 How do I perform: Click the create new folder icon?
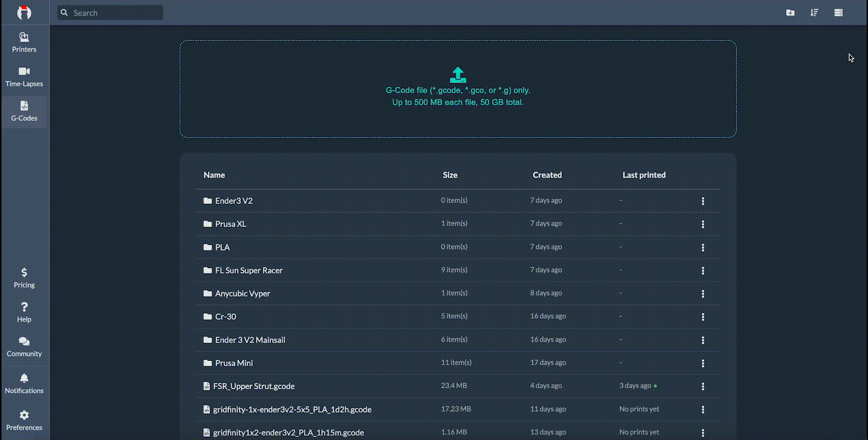[790, 12]
